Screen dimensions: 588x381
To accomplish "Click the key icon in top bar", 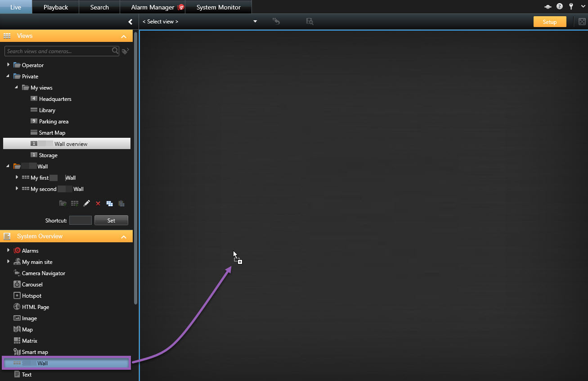I will (571, 7).
